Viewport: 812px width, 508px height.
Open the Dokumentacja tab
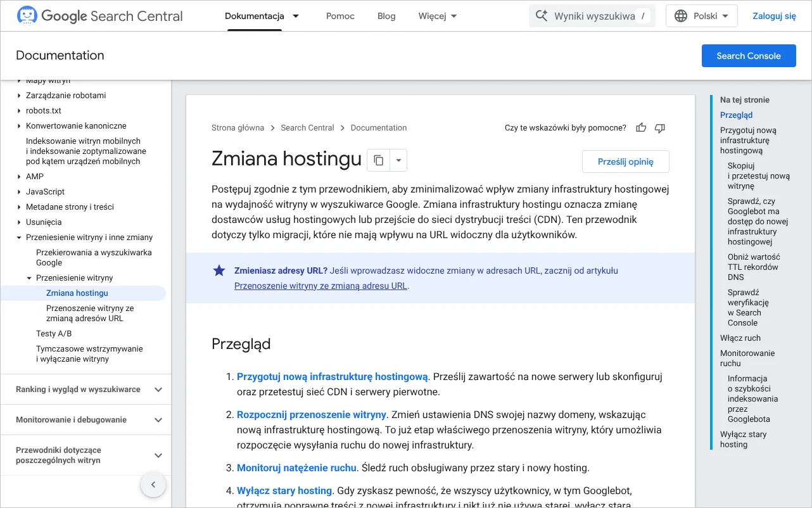tap(255, 16)
